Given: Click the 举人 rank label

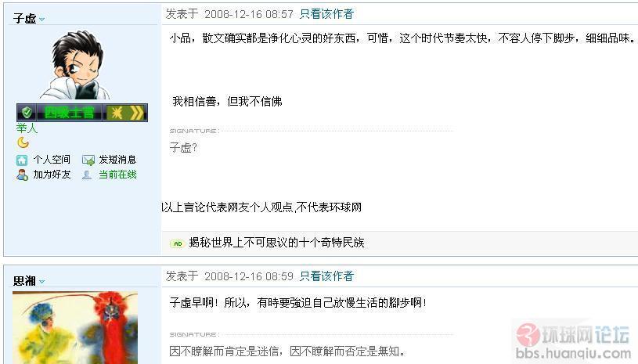Looking at the screenshot, I should [x=27, y=128].
